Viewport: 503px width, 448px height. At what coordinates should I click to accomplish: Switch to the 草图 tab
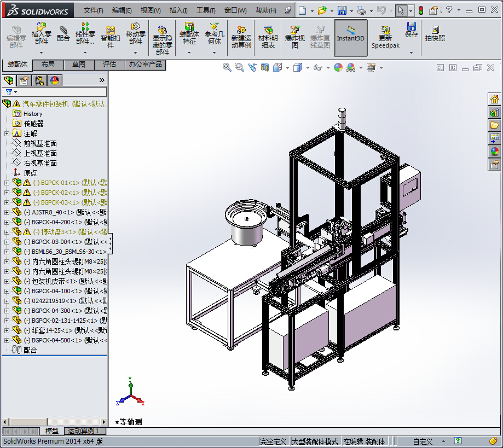click(79, 65)
